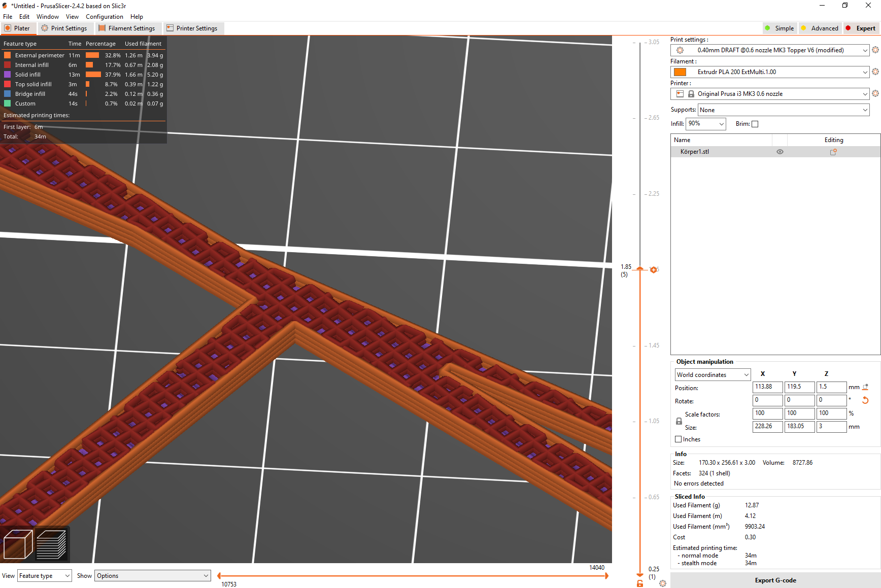Open the File menu

point(8,17)
